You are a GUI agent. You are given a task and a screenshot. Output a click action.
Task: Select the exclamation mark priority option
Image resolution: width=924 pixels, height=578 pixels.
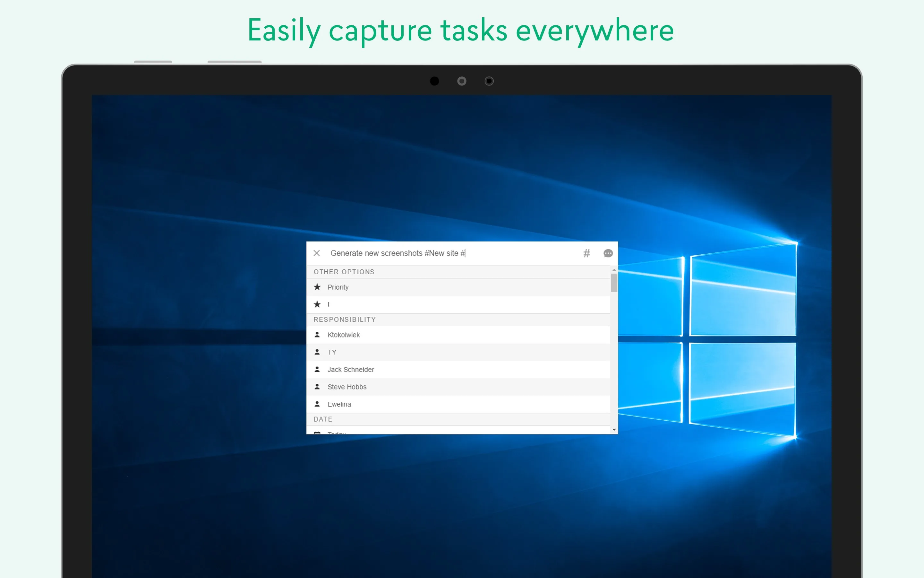[x=458, y=304]
